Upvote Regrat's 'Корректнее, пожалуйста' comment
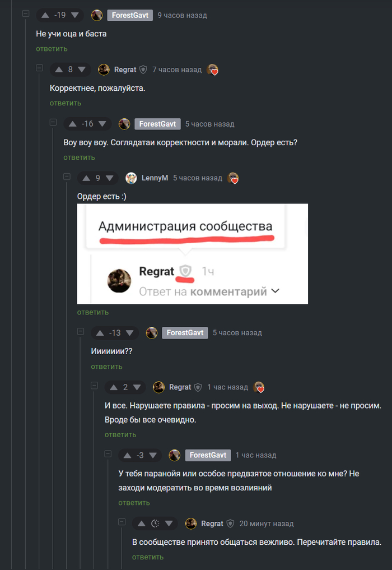The width and height of the screenshot is (392, 570). [x=59, y=69]
